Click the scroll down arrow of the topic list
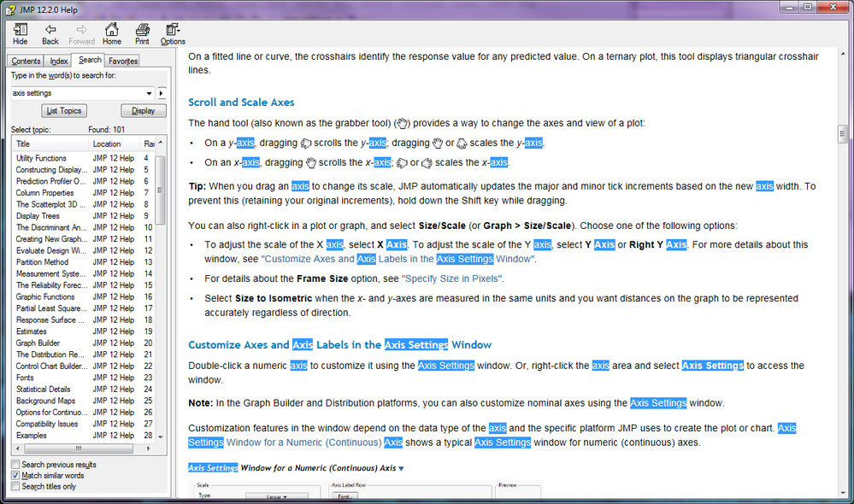The width and height of the screenshot is (854, 504). [x=161, y=437]
